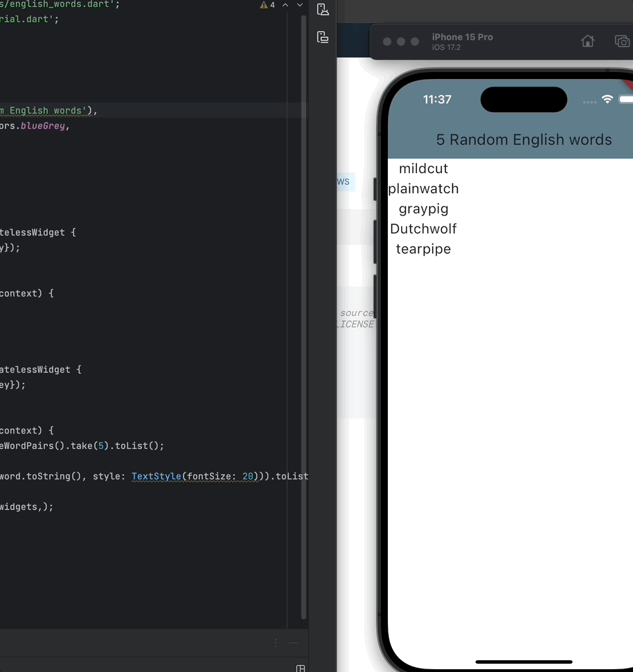Click the simulator zoom traffic light
The width and height of the screenshot is (633, 672).
tap(415, 42)
